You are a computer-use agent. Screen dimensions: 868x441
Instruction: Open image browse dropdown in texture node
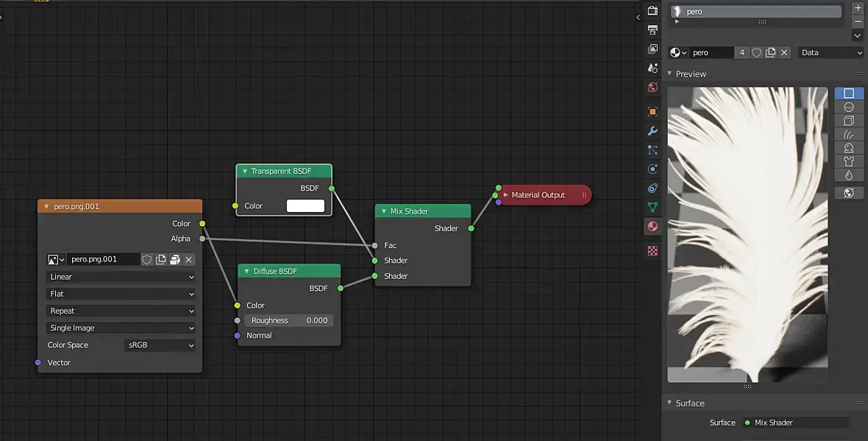click(x=56, y=259)
